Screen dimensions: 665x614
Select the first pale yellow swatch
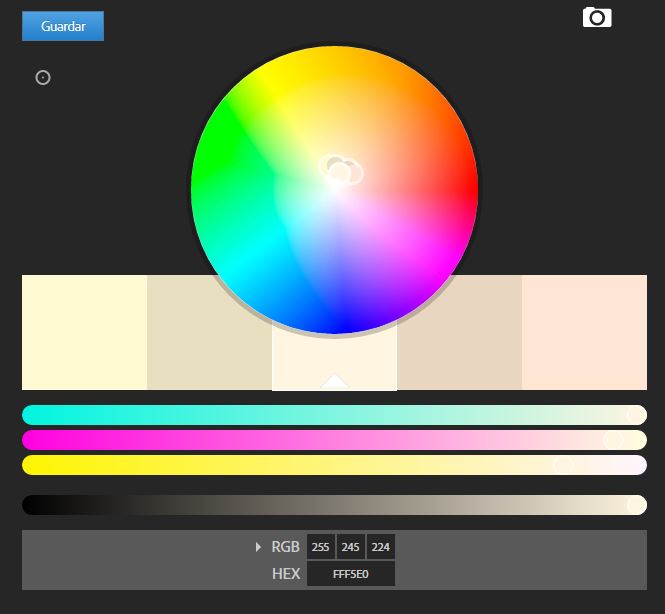[84, 332]
